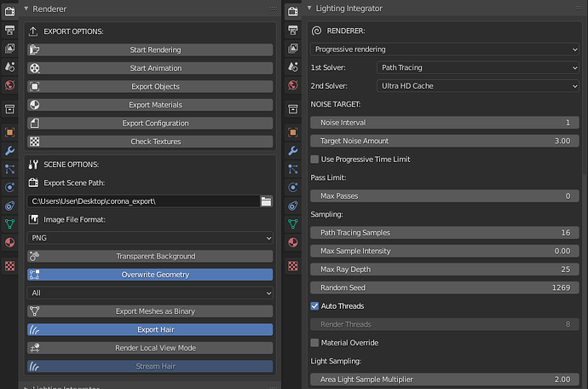Open World tab in Lighting Integrator panel

[293, 85]
